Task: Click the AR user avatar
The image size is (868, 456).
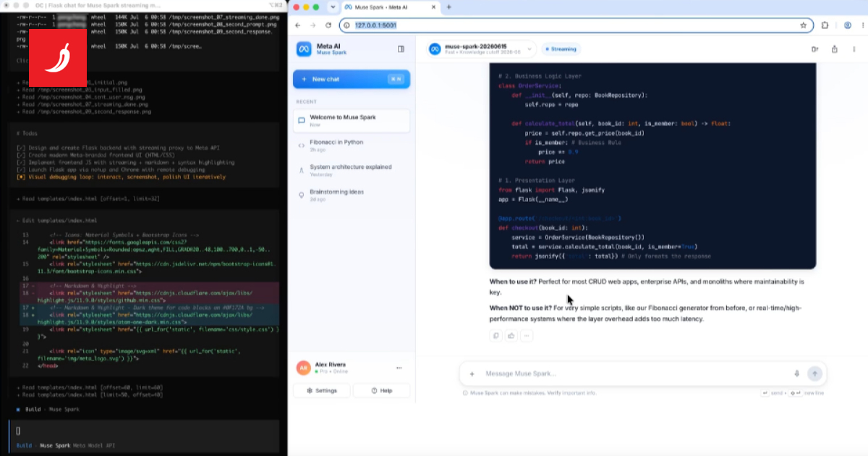Action: 303,368
